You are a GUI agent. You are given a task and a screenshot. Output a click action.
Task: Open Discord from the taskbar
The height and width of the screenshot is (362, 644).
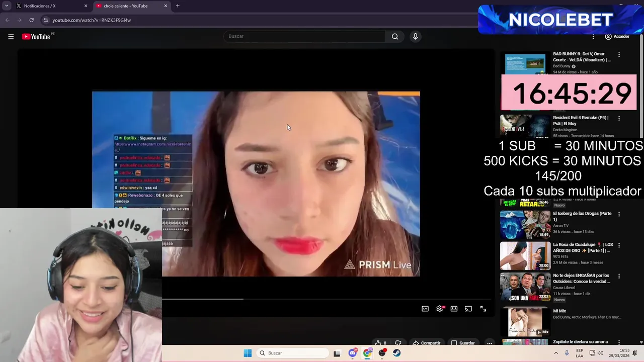[353, 353]
